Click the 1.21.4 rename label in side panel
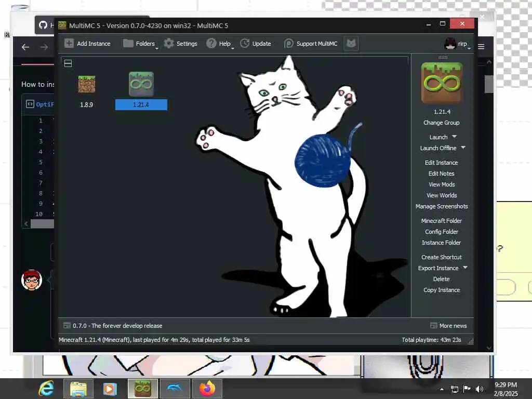This screenshot has width=532, height=399. tap(442, 112)
